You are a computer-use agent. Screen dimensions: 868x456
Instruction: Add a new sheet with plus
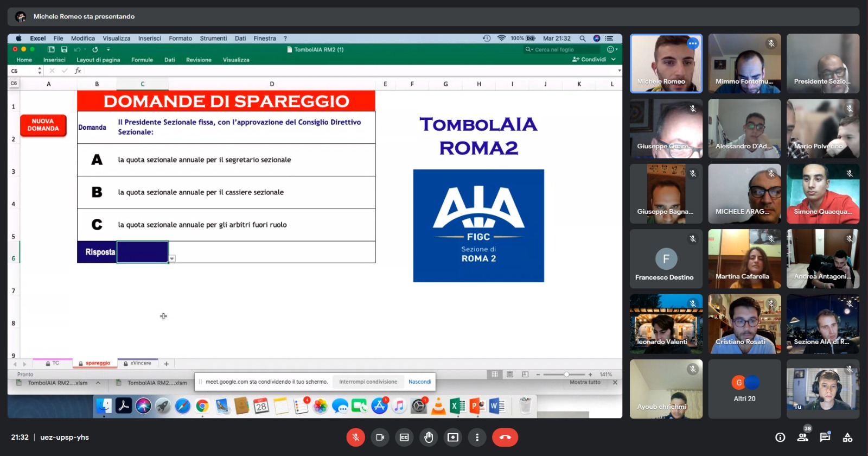167,364
